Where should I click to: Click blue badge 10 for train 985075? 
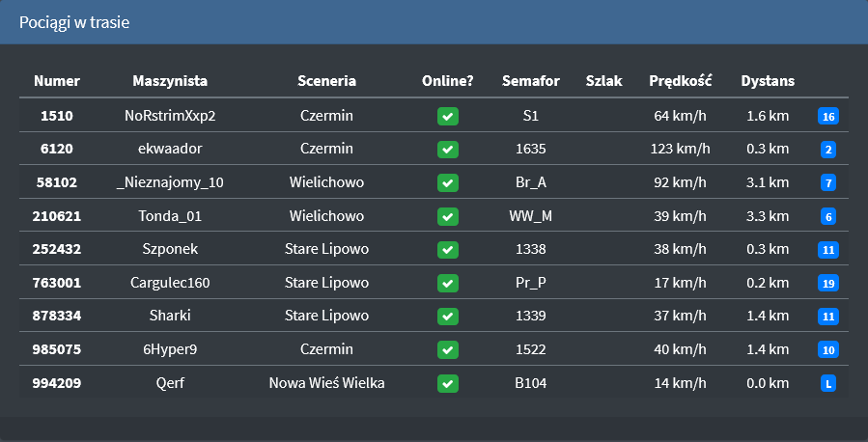point(828,350)
